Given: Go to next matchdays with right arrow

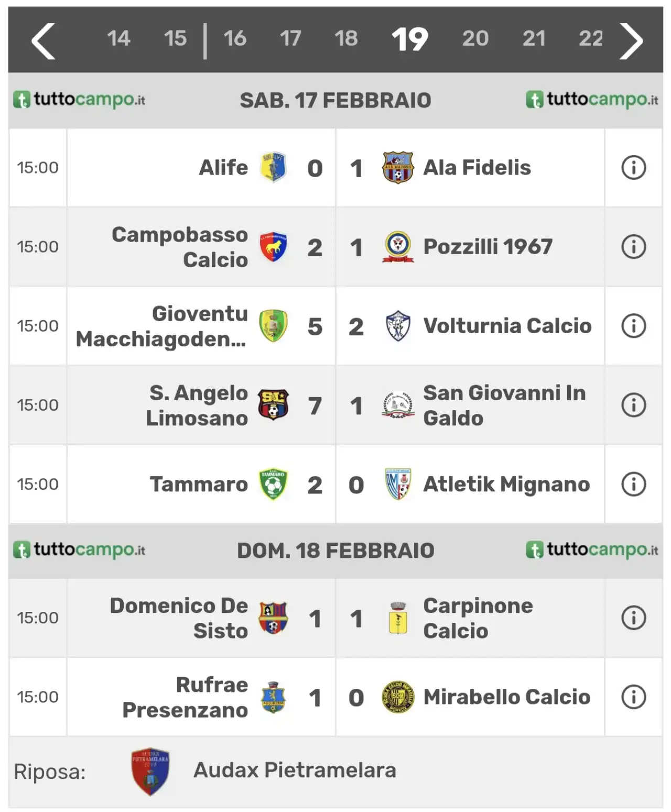Looking at the screenshot, I should point(631,41).
